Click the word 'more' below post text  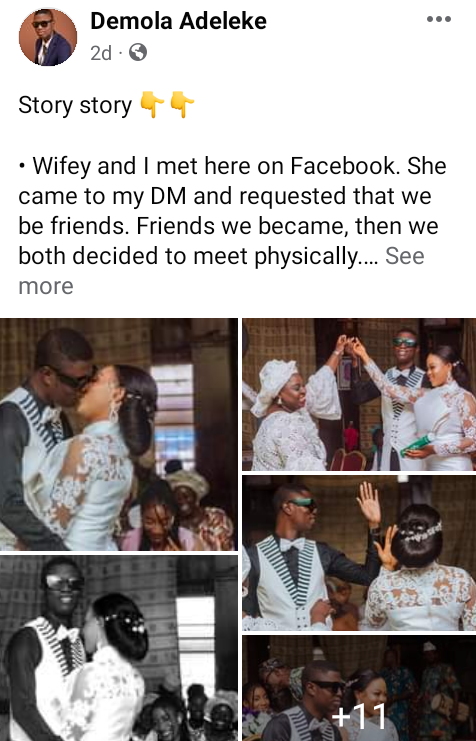pos(46,286)
